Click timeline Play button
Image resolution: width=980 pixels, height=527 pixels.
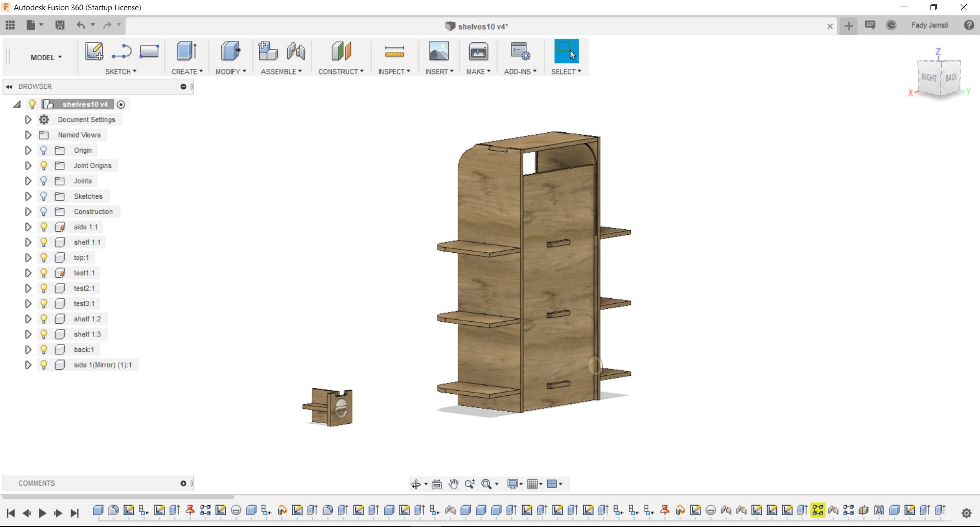click(42, 513)
